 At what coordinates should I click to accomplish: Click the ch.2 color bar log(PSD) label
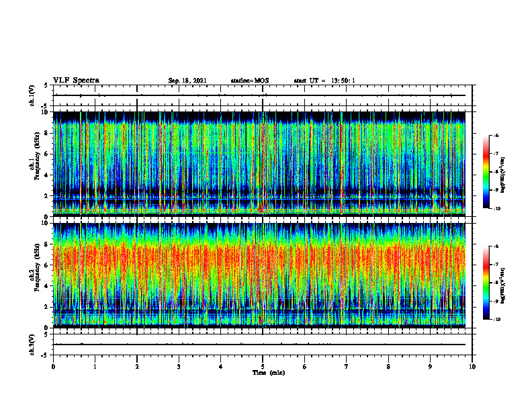[x=503, y=285]
